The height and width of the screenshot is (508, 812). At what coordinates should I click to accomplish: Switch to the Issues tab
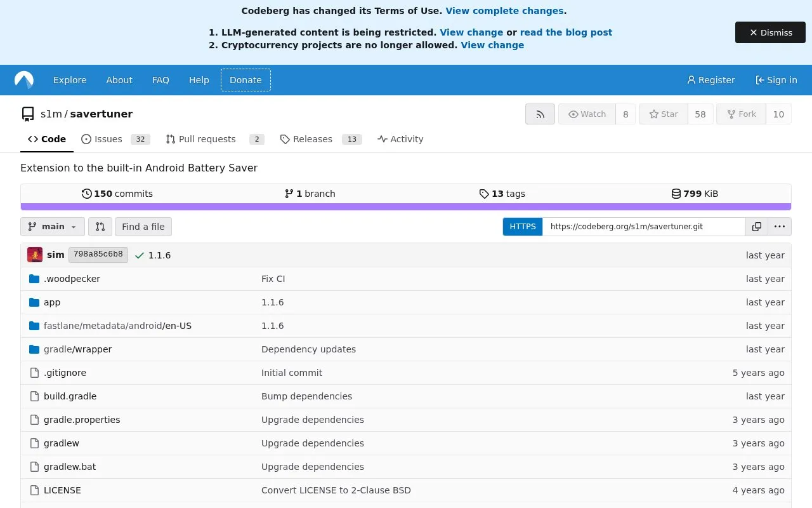(115, 139)
